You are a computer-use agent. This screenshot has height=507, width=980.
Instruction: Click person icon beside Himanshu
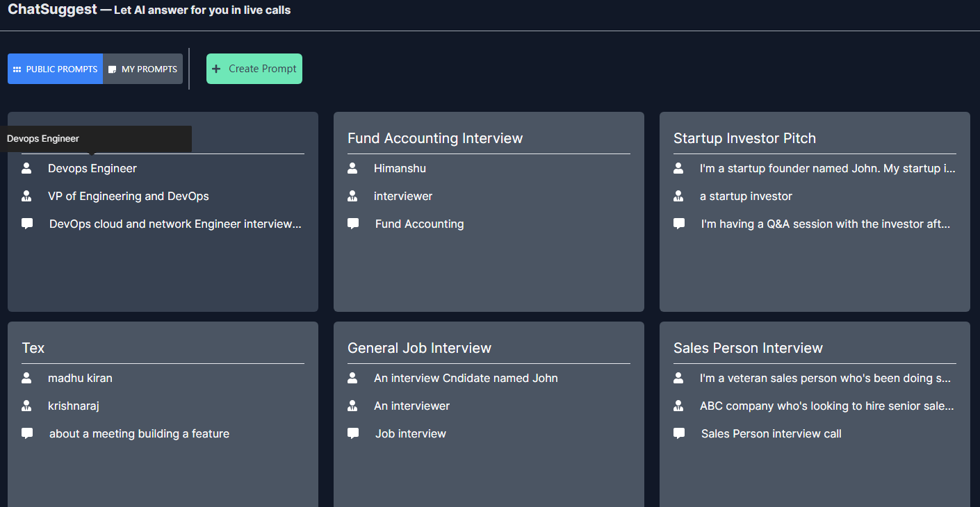353,168
